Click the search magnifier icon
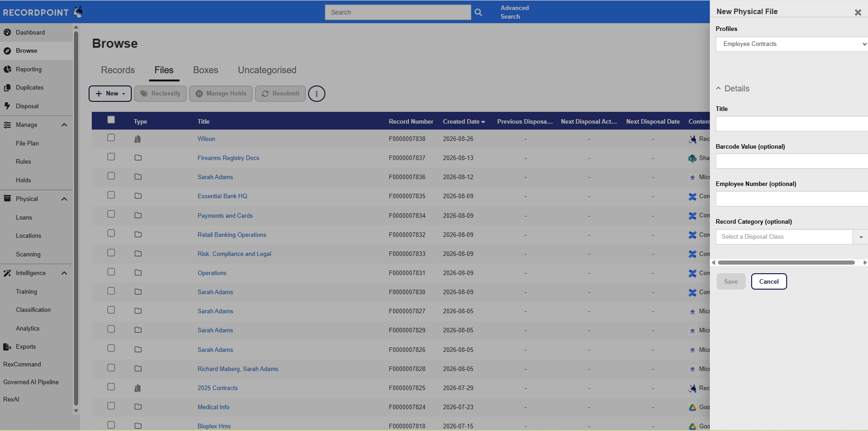Viewport: 868px width, 431px height. [478, 12]
